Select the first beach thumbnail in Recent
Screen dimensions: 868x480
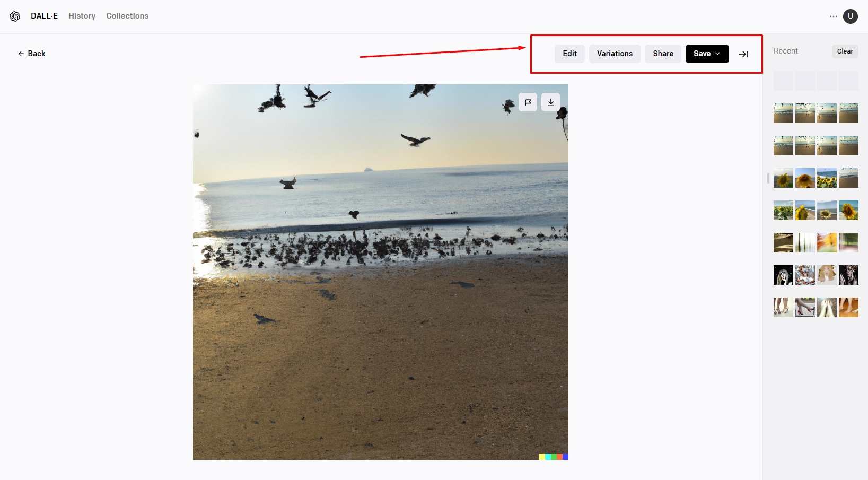tap(783, 114)
